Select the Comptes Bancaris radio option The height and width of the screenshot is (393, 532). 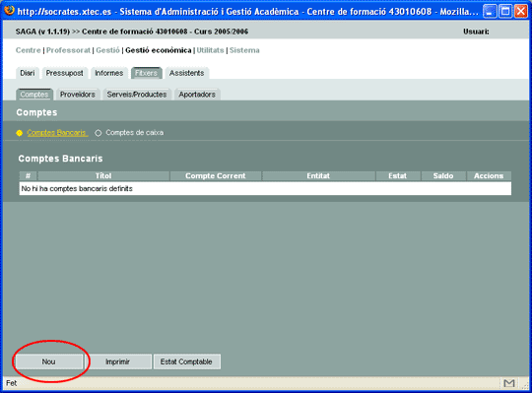pyautogui.click(x=20, y=133)
